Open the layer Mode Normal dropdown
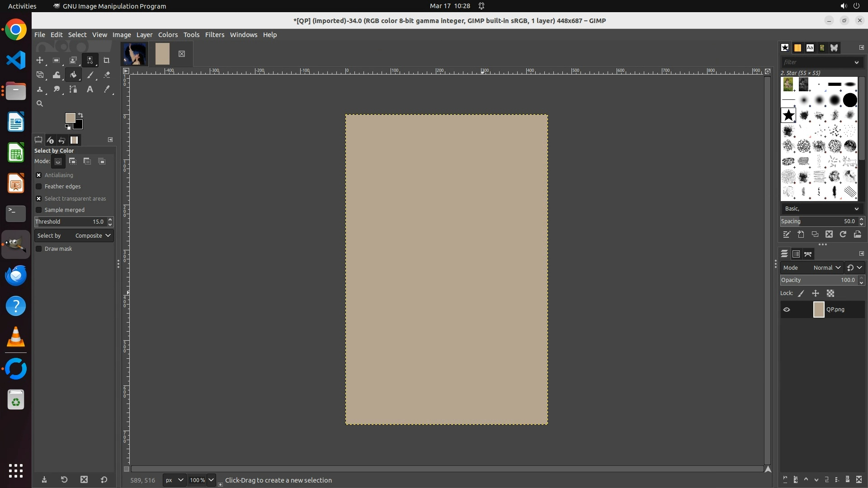 click(x=826, y=267)
